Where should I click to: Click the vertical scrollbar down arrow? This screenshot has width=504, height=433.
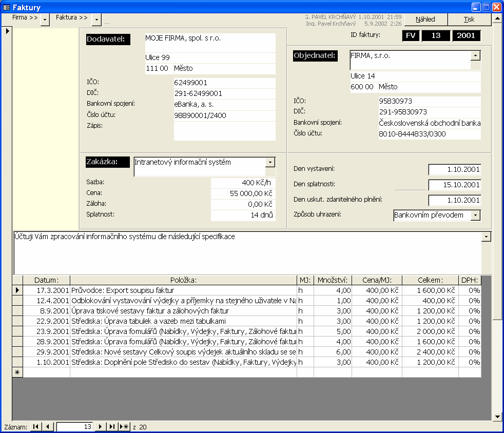coord(497,416)
